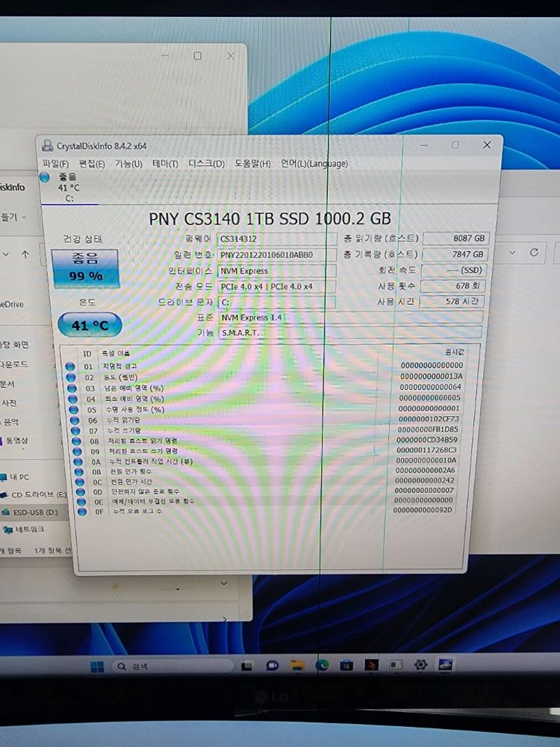This screenshot has width=560, height=747.
Task: Click status orb for attribute 0F 누적 오류 로그 수
Action: pyautogui.click(x=82, y=512)
